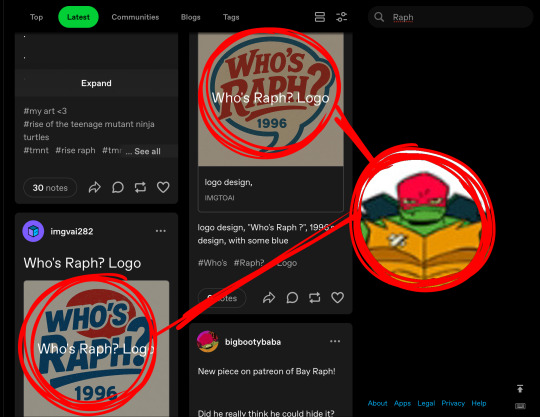Open the bigbootybaba blog name

click(253, 342)
